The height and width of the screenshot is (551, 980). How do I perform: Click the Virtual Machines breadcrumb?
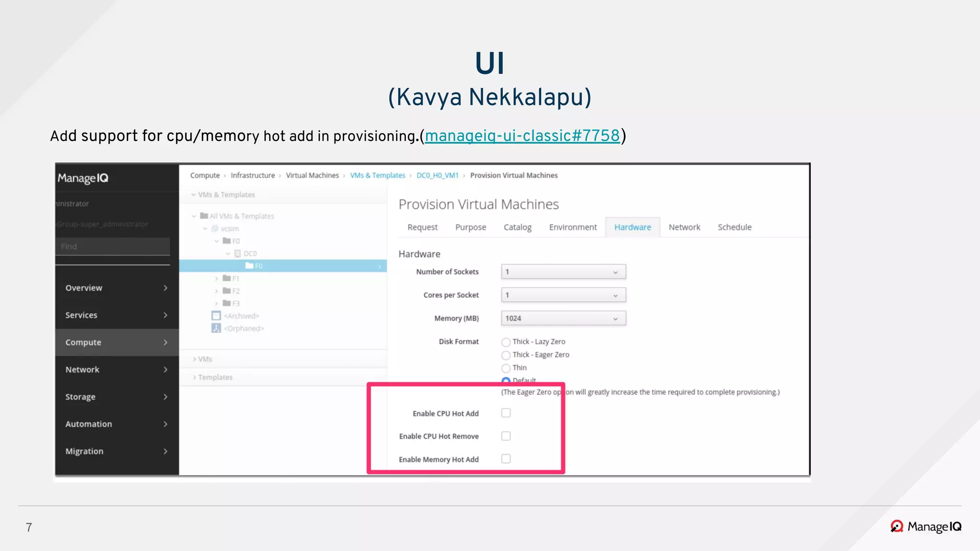[312, 176]
